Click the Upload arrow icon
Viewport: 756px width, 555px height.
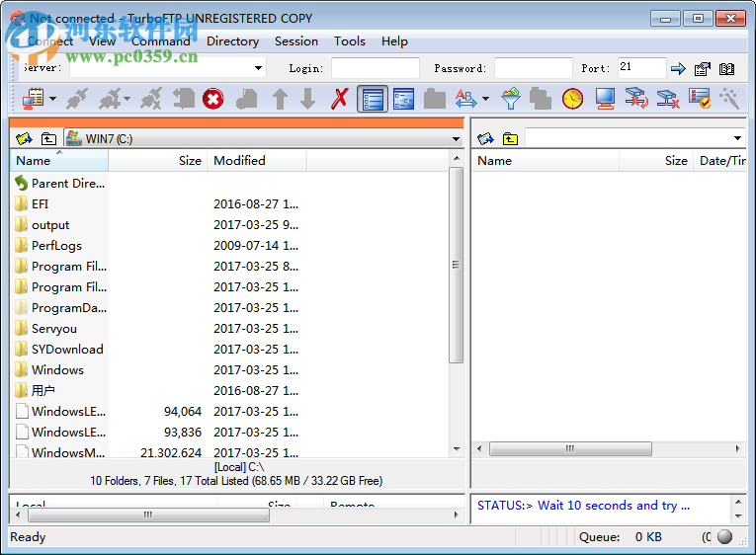coord(280,99)
